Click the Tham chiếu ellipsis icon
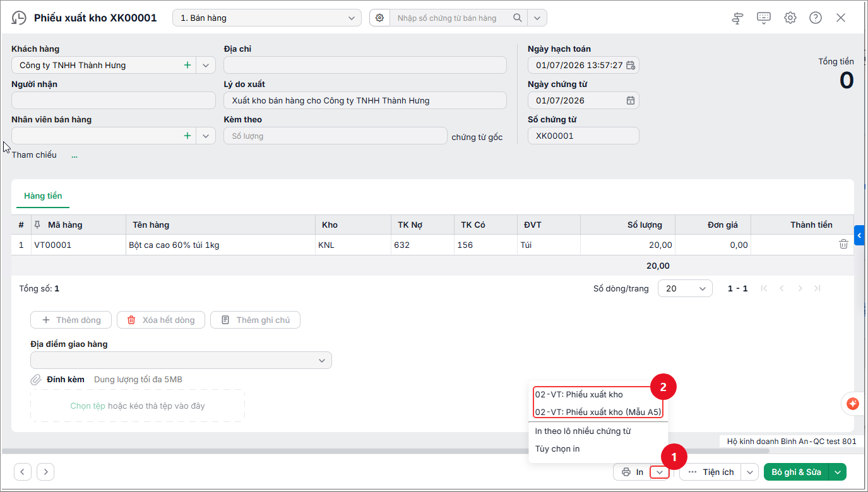Viewport: 868px width, 492px height. pyautogui.click(x=74, y=155)
